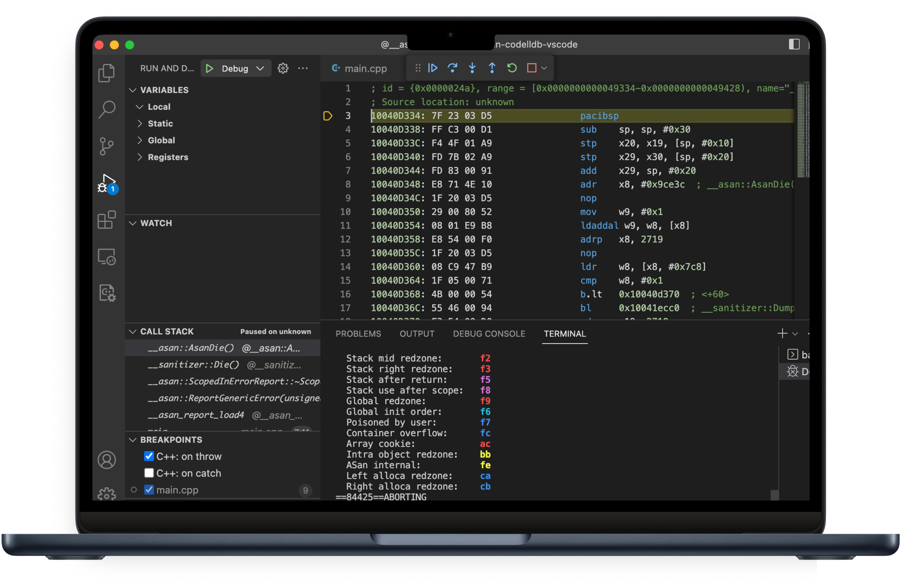The image size is (902, 588).
Task: Open the Search view icon
Action: click(x=106, y=109)
